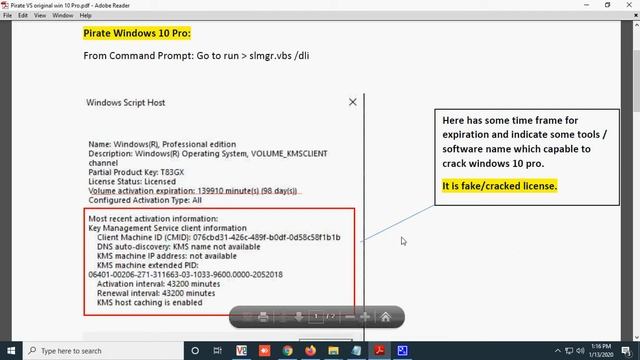Image resolution: width=640 pixels, height=360 pixels.
Task: Click 'License Status: Licensed' line
Action: [x=132, y=181]
